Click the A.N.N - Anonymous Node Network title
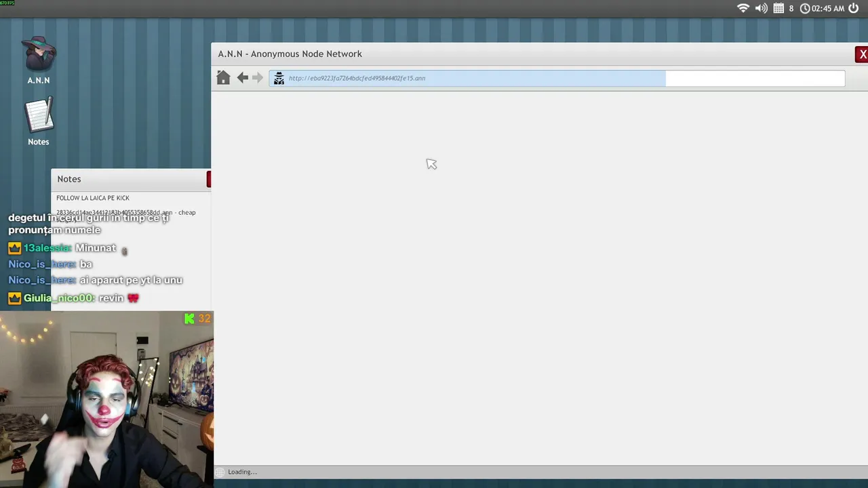Viewport: 868px width, 488px height. (x=290, y=54)
